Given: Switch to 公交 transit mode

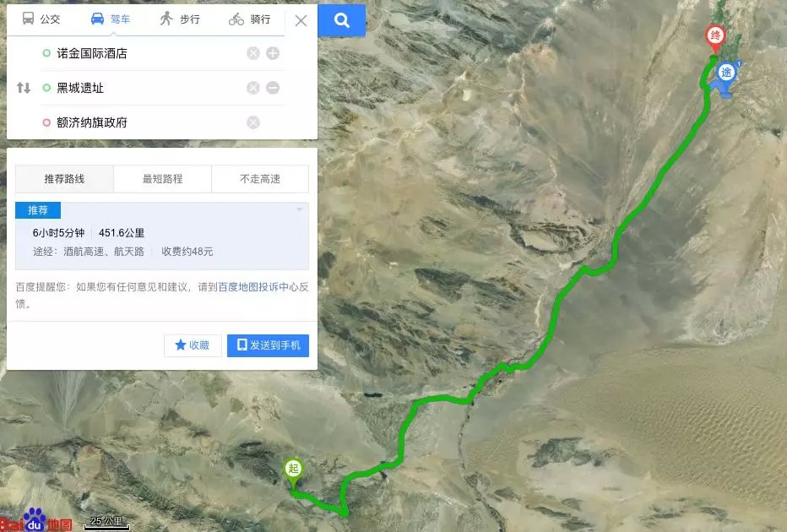Looking at the screenshot, I should 41,19.
